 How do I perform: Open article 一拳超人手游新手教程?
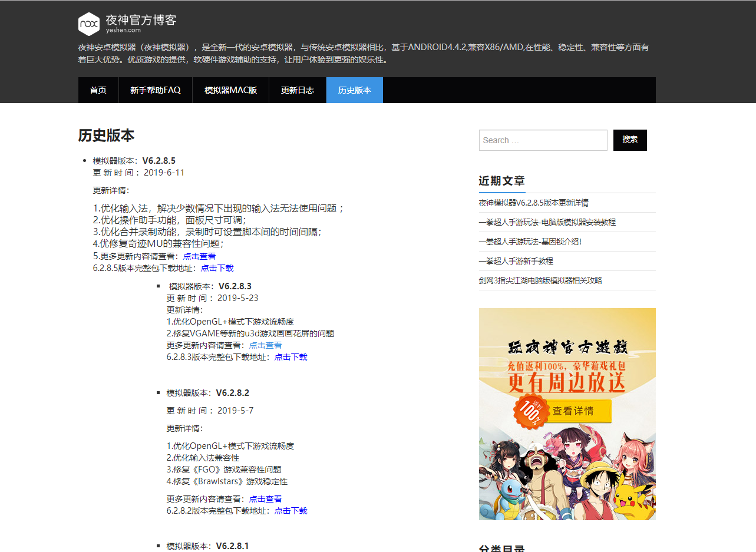click(x=516, y=261)
